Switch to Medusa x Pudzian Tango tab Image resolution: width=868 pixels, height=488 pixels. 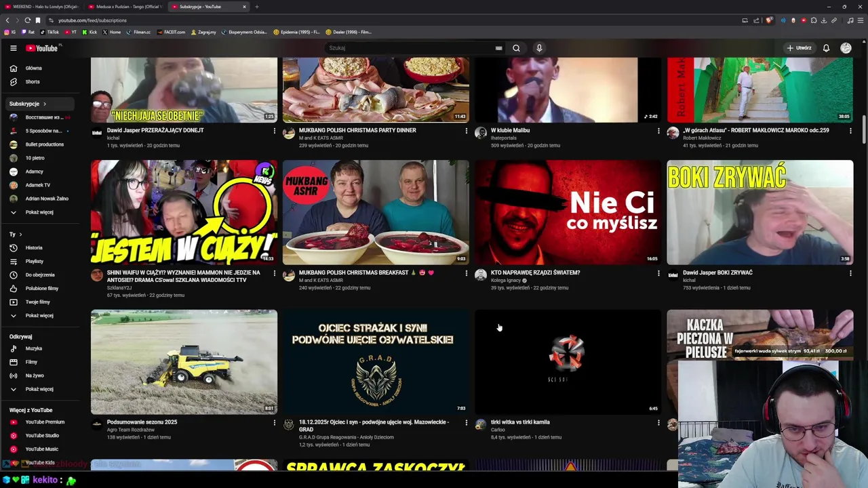point(124,7)
